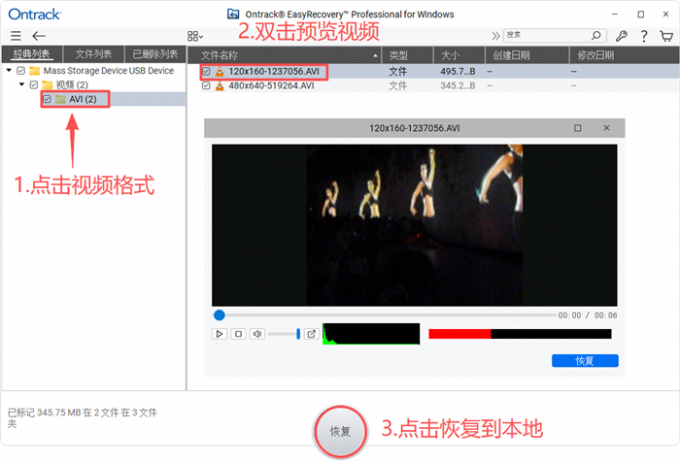Image resolution: width=680 pixels, height=462 pixels.
Task: Sort by 修改日期 column header
Action: [x=624, y=55]
